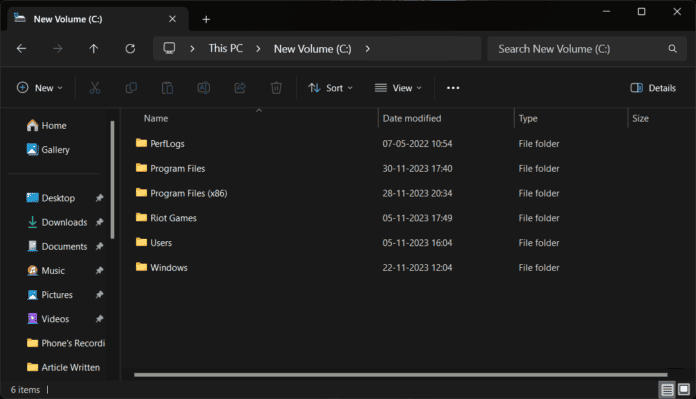Open Documents in the sidebar
This screenshot has width=696, height=399.
tap(57, 246)
